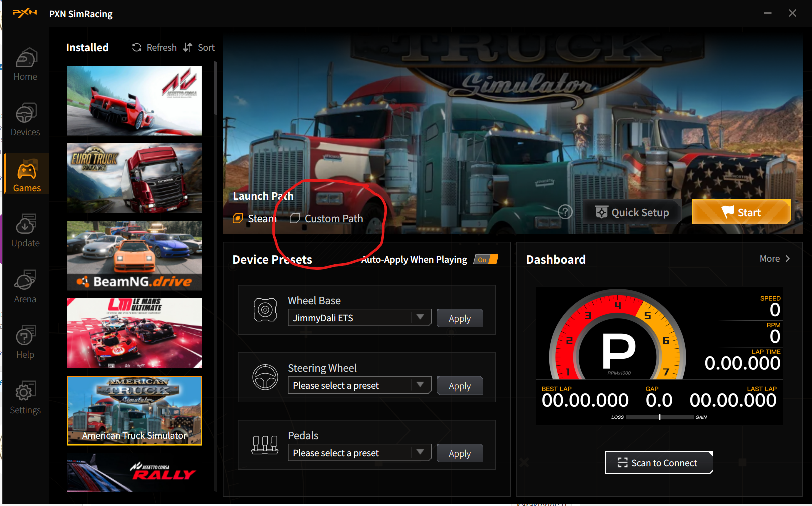The image size is (812, 506).
Task: Select the American Truck Simulator thumbnail
Action: [134, 411]
